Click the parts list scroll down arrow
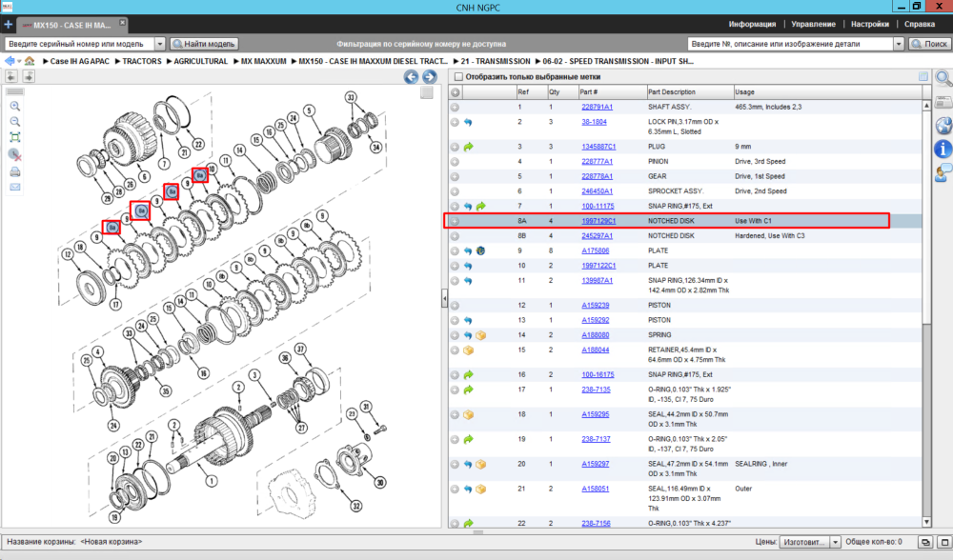The image size is (953, 560). [926, 522]
